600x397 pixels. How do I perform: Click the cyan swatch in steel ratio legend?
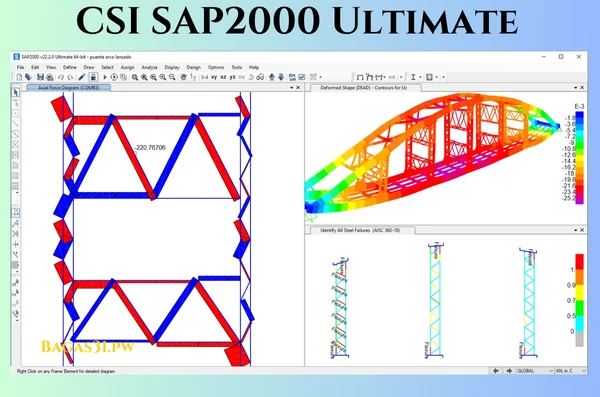click(580, 324)
